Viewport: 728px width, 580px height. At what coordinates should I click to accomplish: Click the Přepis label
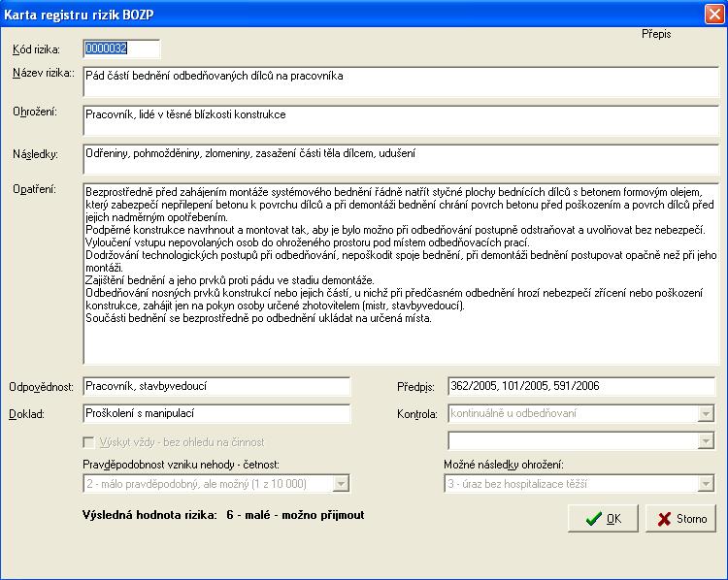pyautogui.click(x=656, y=34)
